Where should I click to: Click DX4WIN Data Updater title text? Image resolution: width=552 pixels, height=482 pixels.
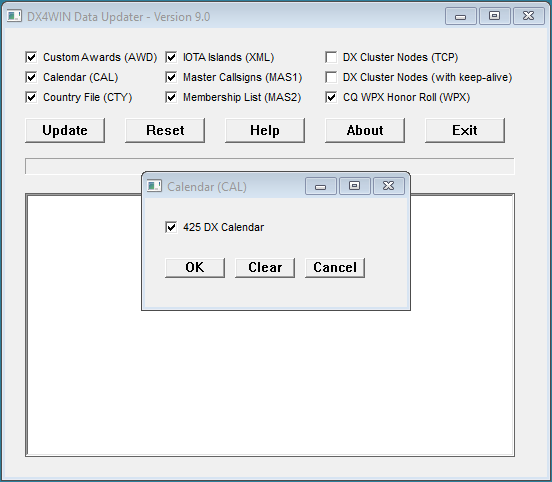tap(118, 17)
